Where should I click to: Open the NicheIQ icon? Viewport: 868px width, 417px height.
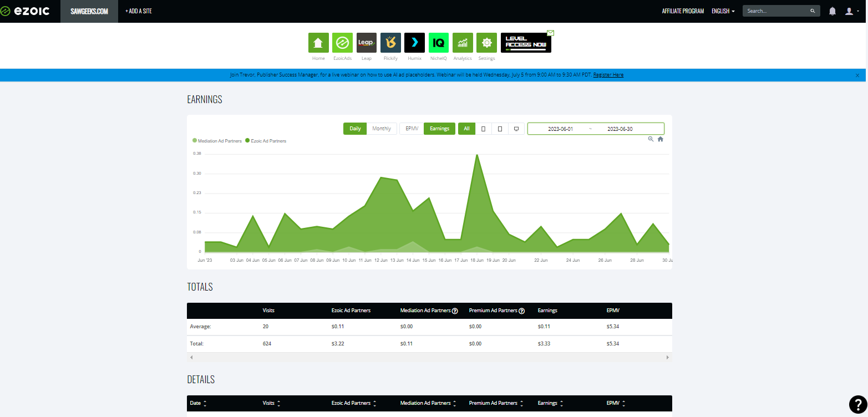coord(439,43)
